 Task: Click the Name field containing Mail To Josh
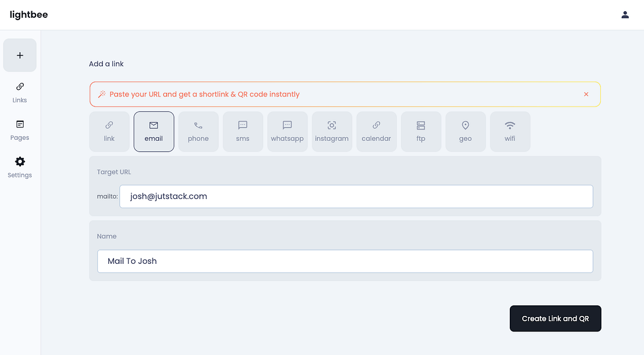[x=345, y=261]
